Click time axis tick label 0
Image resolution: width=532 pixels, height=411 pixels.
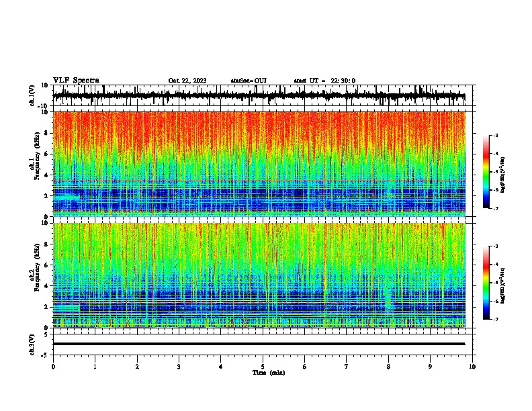click(53, 367)
